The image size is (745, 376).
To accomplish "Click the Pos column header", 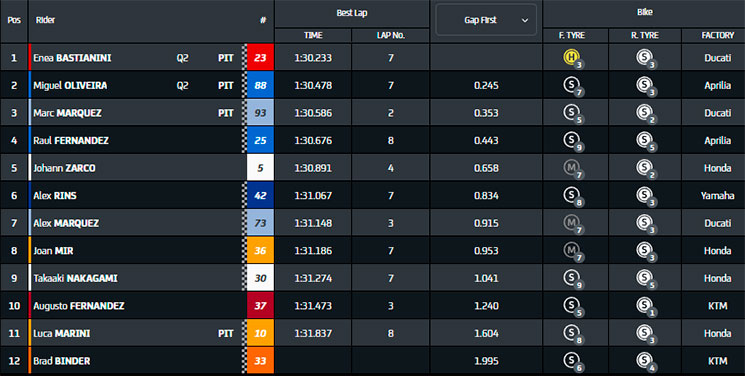I will point(14,20).
